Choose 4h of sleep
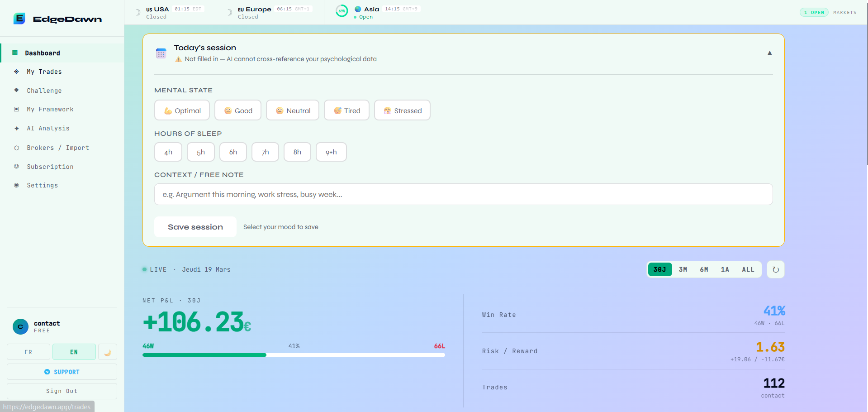Viewport: 868px width, 412px height. coord(168,152)
